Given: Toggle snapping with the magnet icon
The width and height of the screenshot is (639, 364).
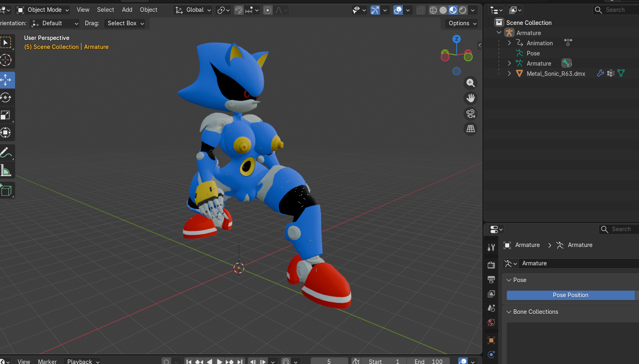Looking at the screenshot, I should 239,10.
